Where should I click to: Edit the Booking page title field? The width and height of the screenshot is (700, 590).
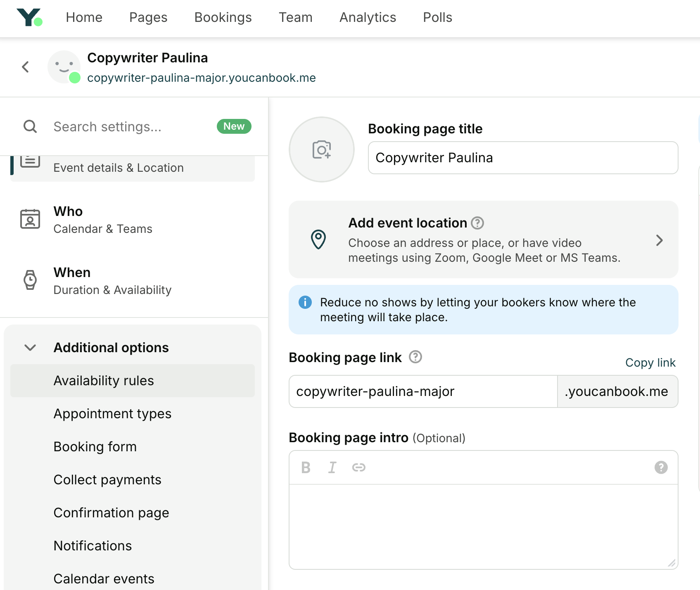point(522,158)
